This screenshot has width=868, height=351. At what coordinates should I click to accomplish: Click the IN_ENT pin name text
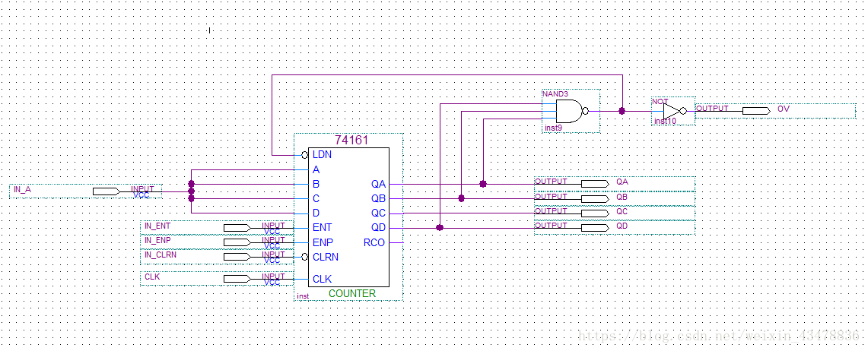157,226
